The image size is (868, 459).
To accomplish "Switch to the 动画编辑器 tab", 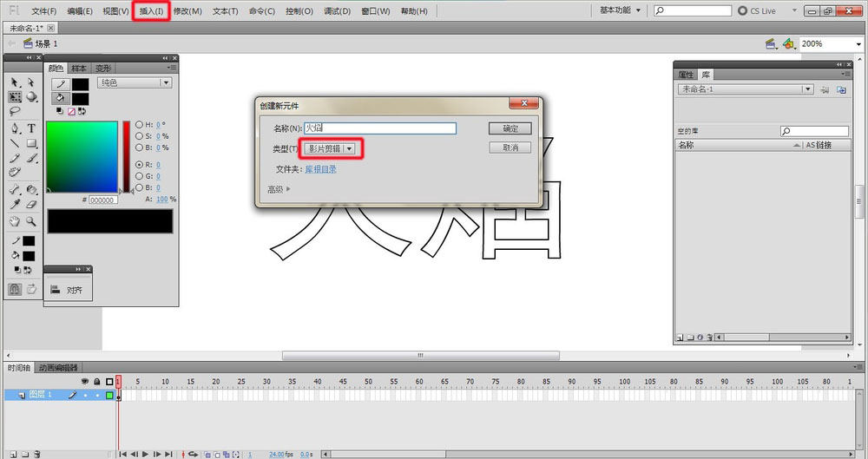I will click(58, 367).
